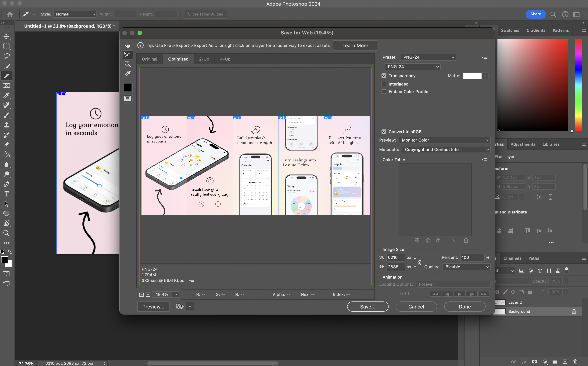Open the Quality dropdown set to Bicubic

point(466,267)
